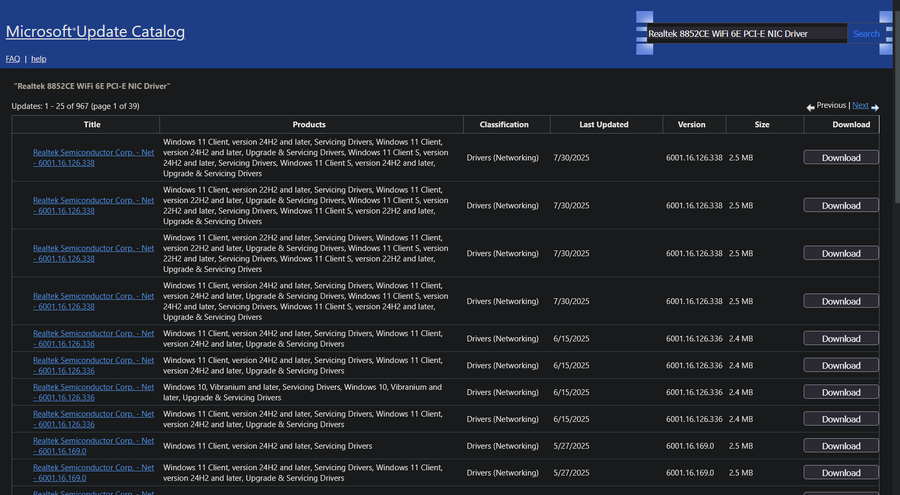Click the Products cell reading only 'Windows 11 Client, version 24H2 and later, Servicing Drivers'
This screenshot has width=900, height=495.
click(x=267, y=446)
